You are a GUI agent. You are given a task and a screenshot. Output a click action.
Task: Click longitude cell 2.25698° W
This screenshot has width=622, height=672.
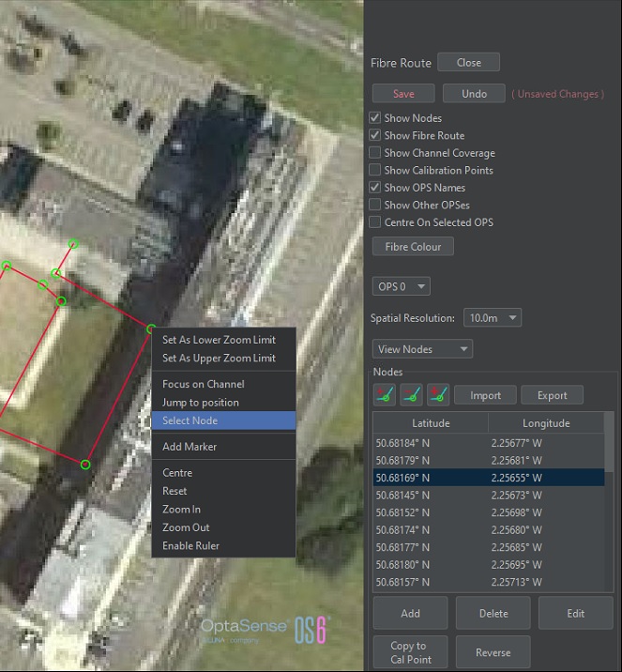click(546, 512)
